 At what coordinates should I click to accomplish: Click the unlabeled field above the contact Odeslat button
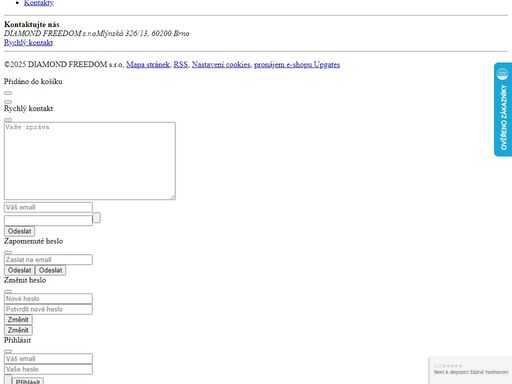48,220
